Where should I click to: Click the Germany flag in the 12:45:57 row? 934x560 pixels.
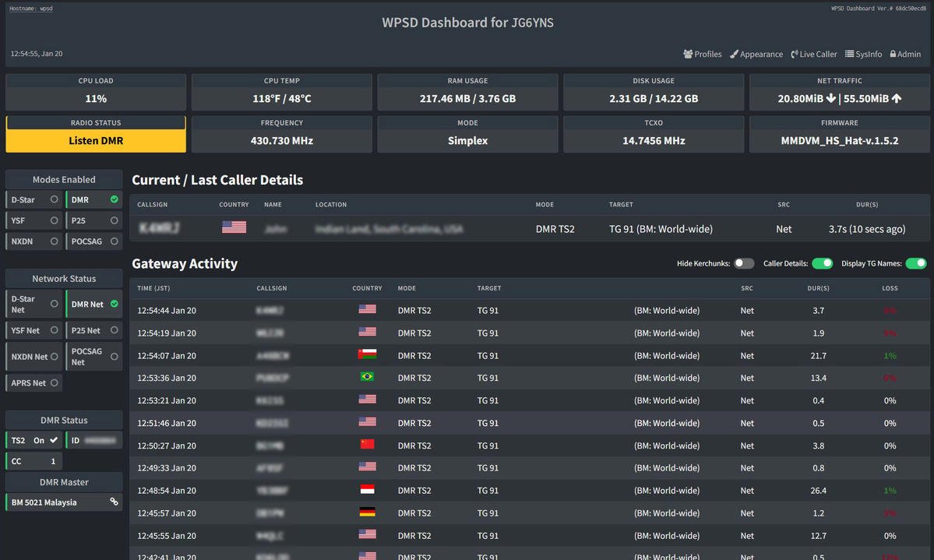(x=367, y=512)
